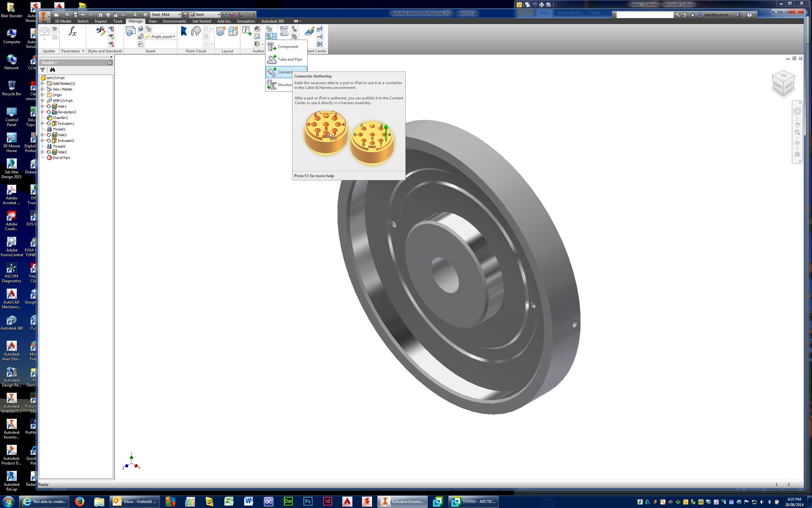
Task: Click the Undo arrow in quick access toolbar
Action: (x=83, y=15)
